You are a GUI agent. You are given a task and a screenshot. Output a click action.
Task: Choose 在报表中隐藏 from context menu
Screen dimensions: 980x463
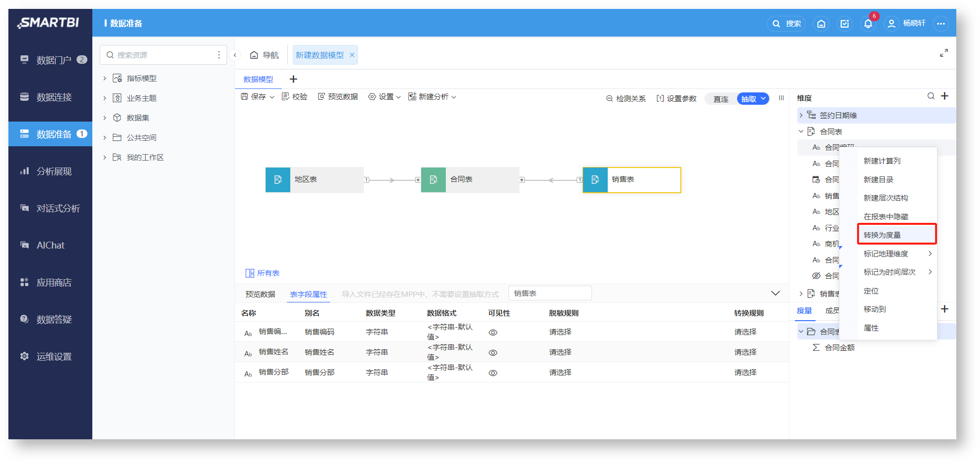pyautogui.click(x=886, y=217)
